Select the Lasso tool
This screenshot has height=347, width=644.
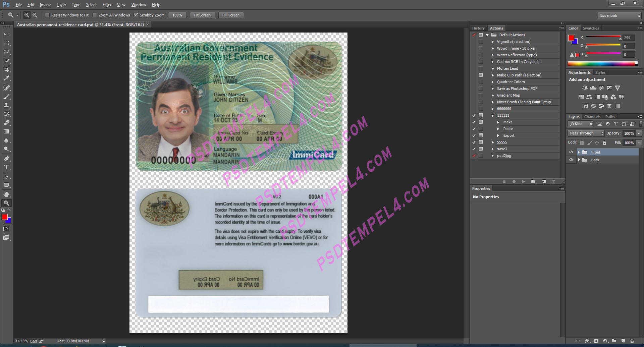coord(6,52)
